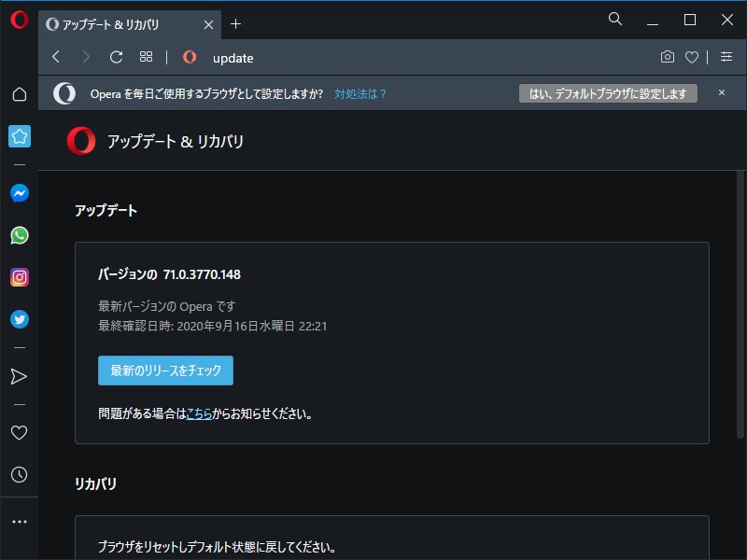Go forward with the forward arrow
Screen dimensions: 747x560
(86, 57)
